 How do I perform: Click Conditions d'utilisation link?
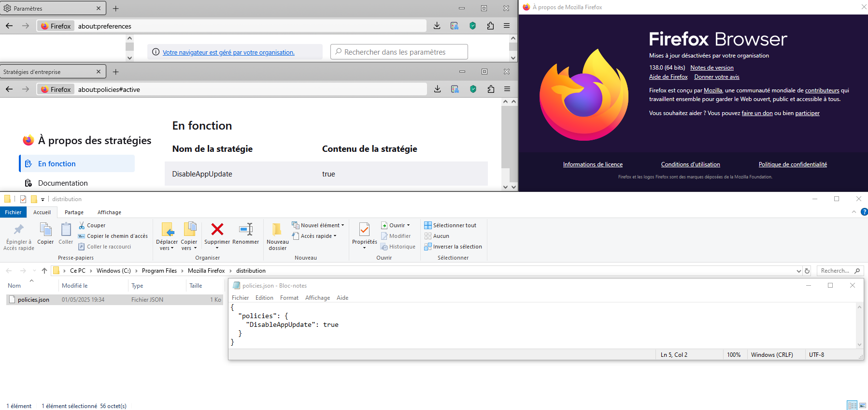(690, 164)
